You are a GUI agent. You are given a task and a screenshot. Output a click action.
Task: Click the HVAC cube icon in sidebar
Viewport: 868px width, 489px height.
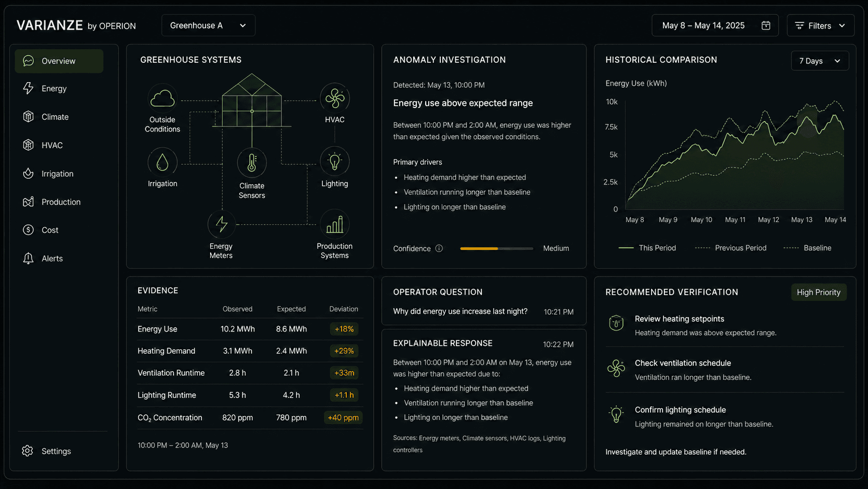28,145
